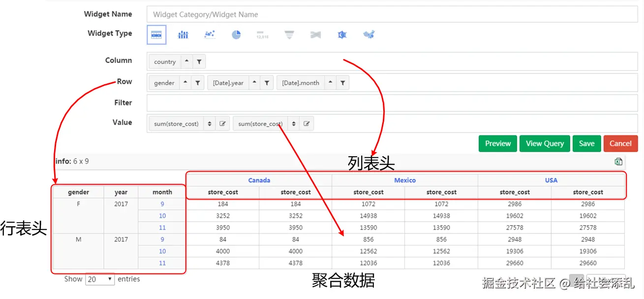Open the Show entries count dropdown

coord(100,279)
